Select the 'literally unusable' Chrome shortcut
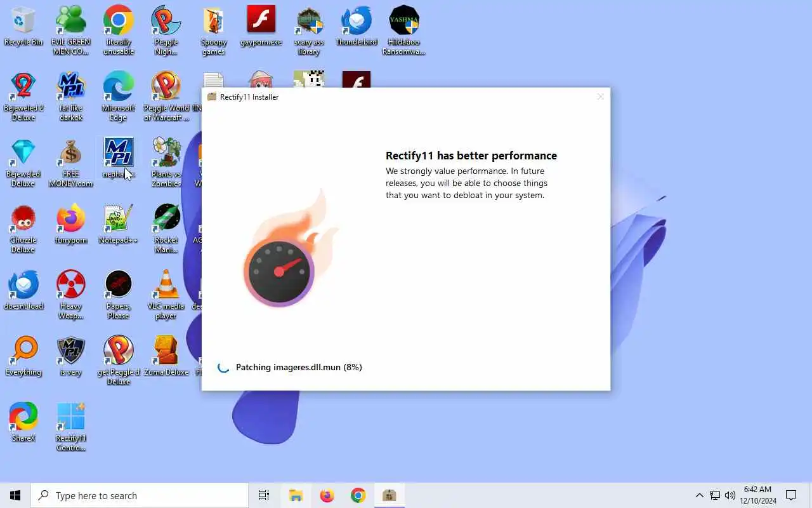812x508 pixels. pyautogui.click(x=119, y=30)
